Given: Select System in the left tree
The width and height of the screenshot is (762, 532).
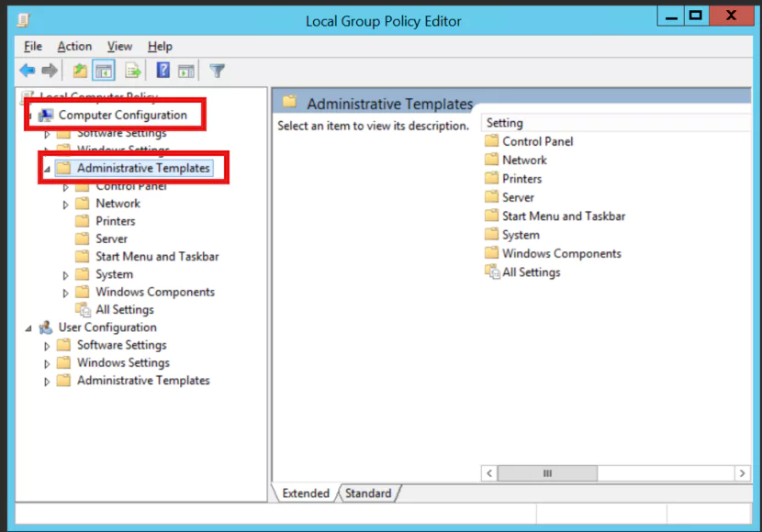Looking at the screenshot, I should click(x=114, y=274).
